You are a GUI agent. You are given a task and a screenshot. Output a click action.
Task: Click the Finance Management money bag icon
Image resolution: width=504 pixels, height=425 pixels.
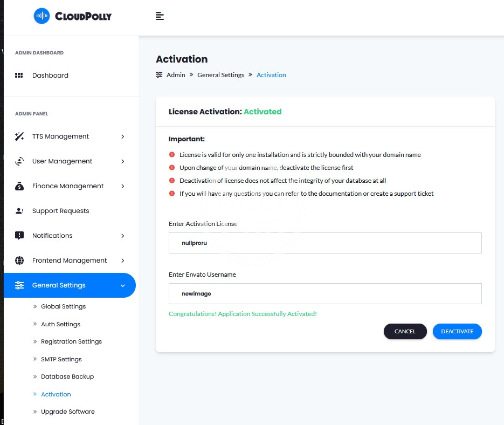click(19, 186)
